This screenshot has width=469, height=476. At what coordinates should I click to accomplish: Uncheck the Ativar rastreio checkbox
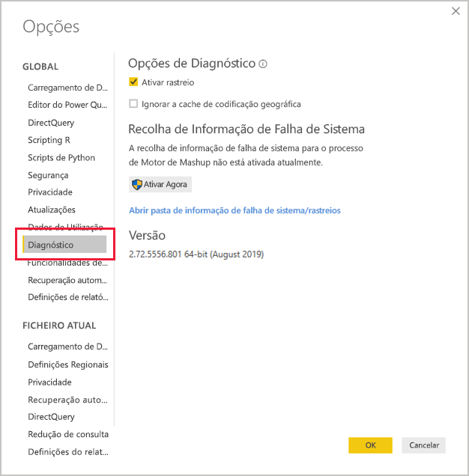click(133, 82)
